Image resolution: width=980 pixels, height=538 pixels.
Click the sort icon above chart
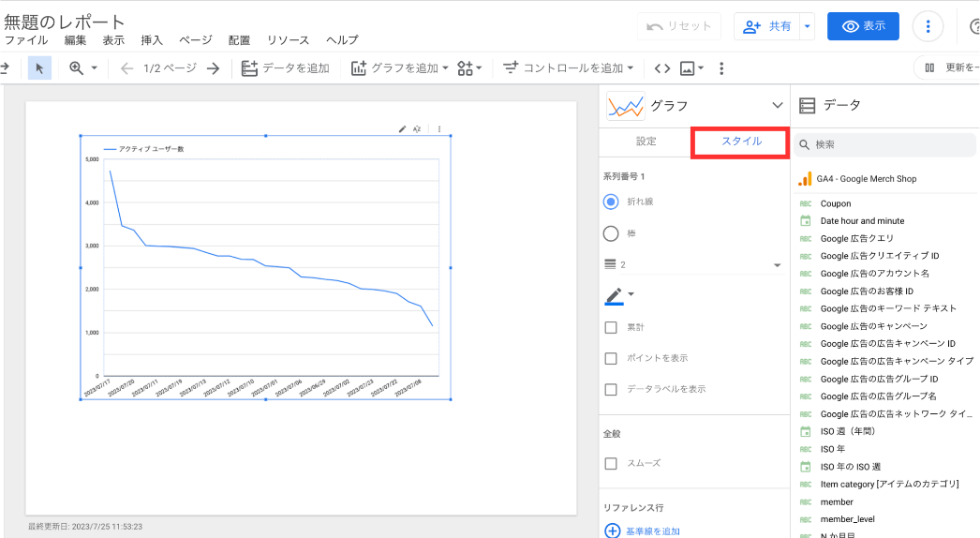[417, 128]
